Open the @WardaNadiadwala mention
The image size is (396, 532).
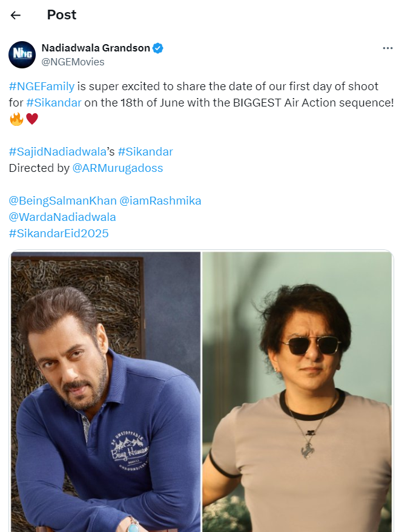tap(62, 217)
